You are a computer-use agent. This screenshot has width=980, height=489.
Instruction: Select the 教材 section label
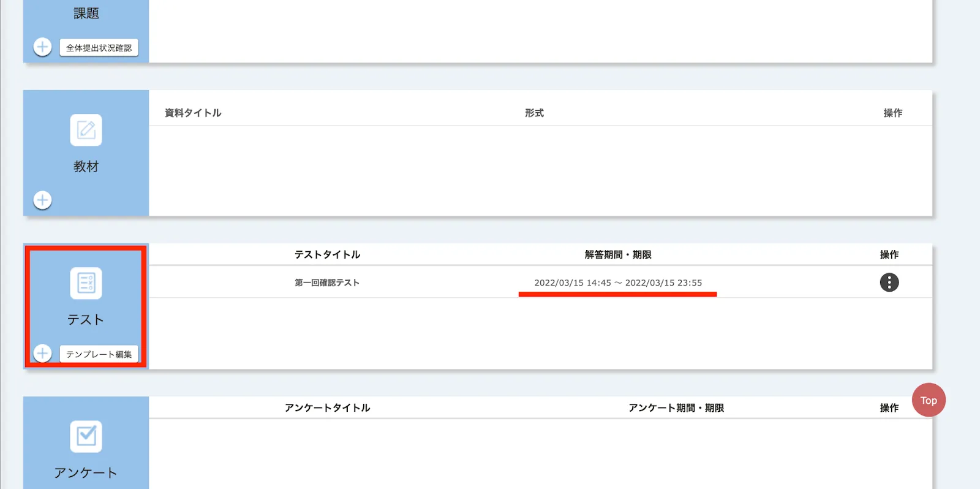click(86, 167)
